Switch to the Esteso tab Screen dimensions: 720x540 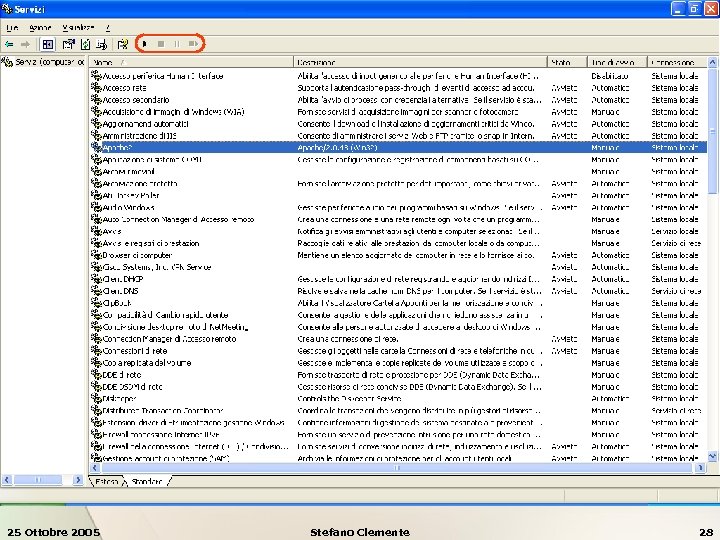[107, 481]
